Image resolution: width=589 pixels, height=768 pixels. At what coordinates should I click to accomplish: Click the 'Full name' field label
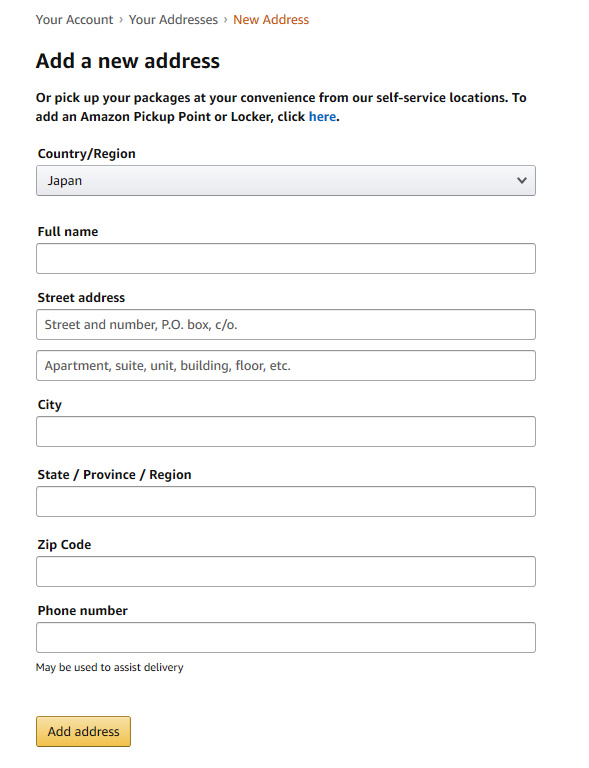[68, 232]
